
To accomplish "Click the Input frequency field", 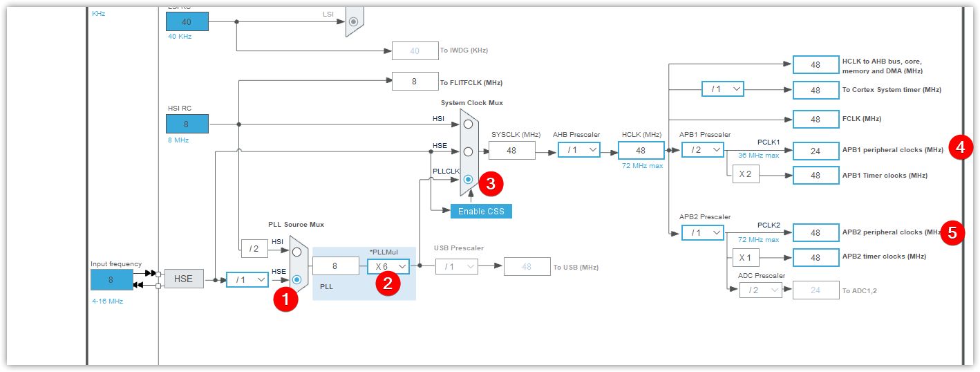I will coord(111,279).
